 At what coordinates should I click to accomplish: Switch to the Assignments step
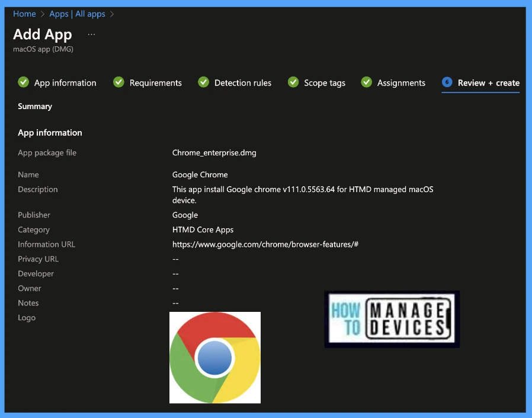point(401,83)
